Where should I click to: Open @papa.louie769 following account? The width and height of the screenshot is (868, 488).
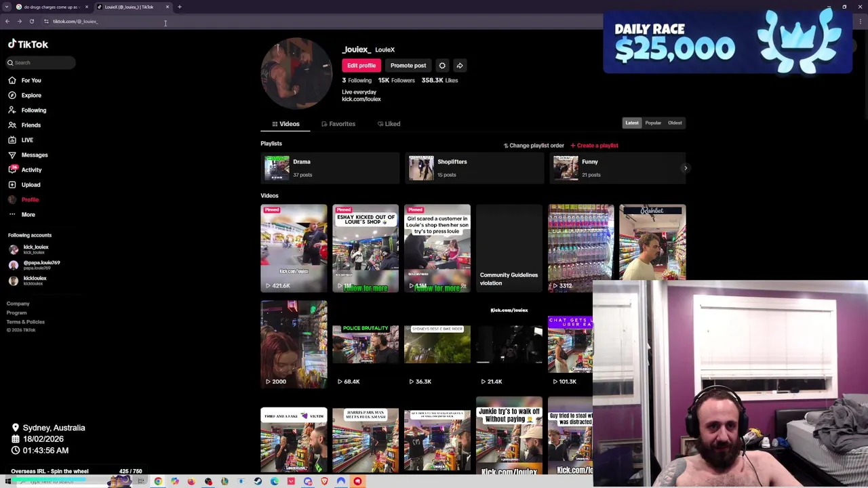click(x=34, y=265)
